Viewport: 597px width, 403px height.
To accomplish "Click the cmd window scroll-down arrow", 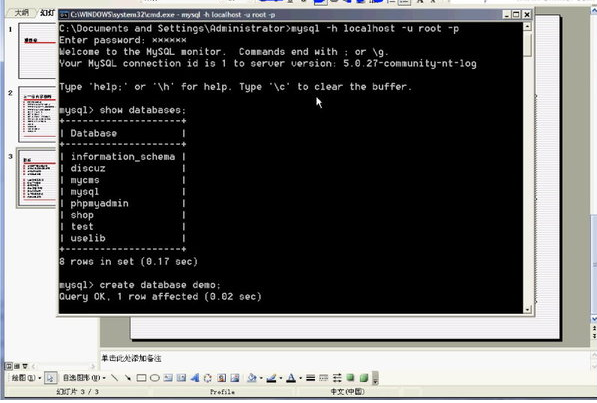I will [527, 309].
